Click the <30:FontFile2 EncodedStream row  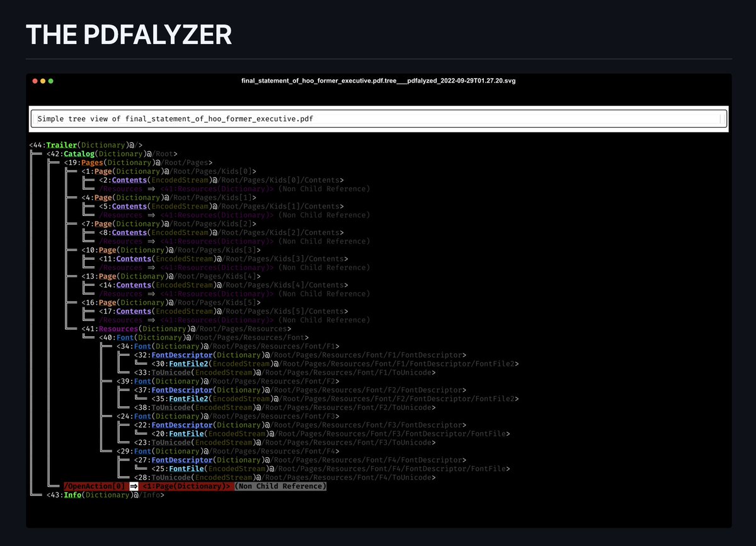(335, 364)
